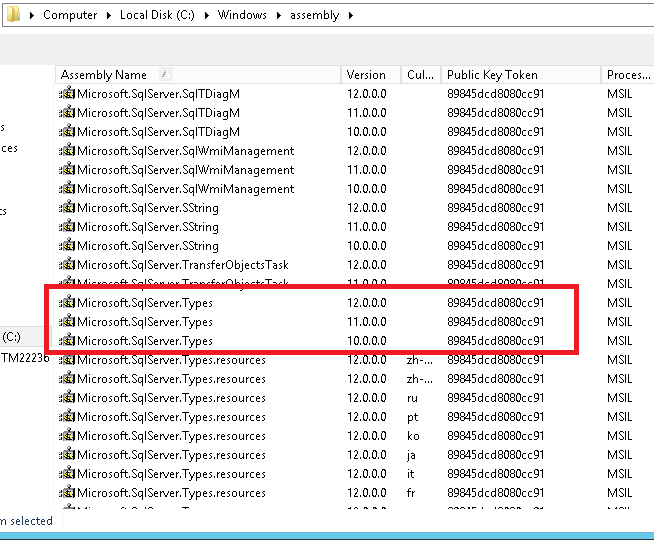The height and width of the screenshot is (540, 654).
Task: Click culture 'ko' cell of Types.resources
Action: pyautogui.click(x=413, y=436)
